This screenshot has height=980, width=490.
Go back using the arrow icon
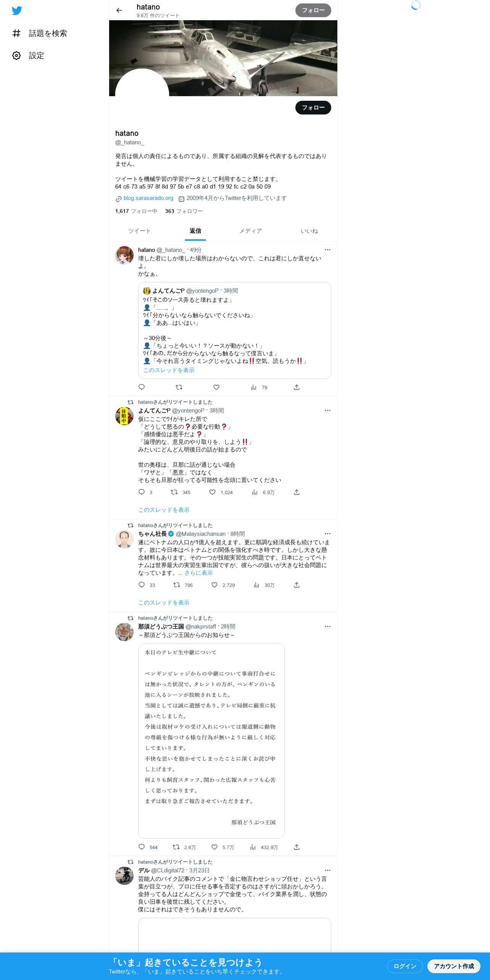tap(119, 10)
